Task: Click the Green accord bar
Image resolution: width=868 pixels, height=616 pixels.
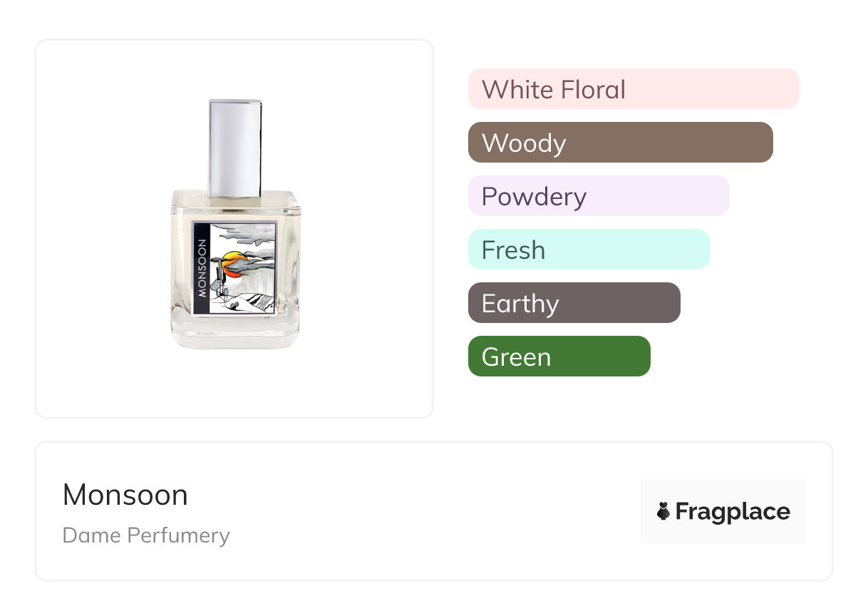Action: [x=559, y=356]
